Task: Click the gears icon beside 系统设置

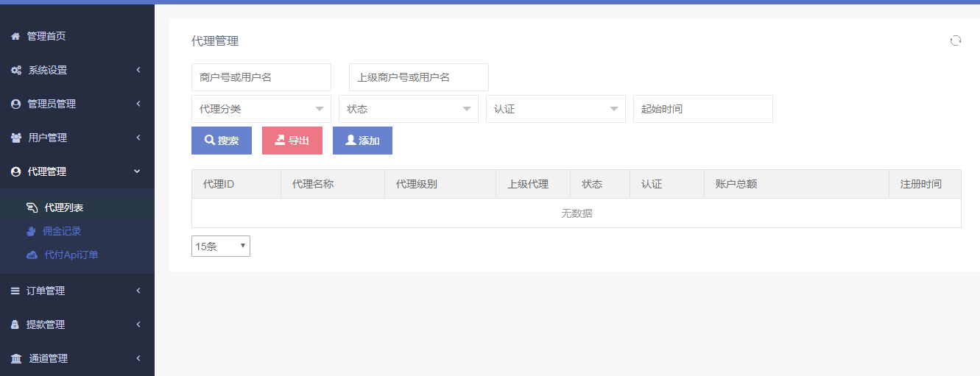Action: [x=15, y=70]
